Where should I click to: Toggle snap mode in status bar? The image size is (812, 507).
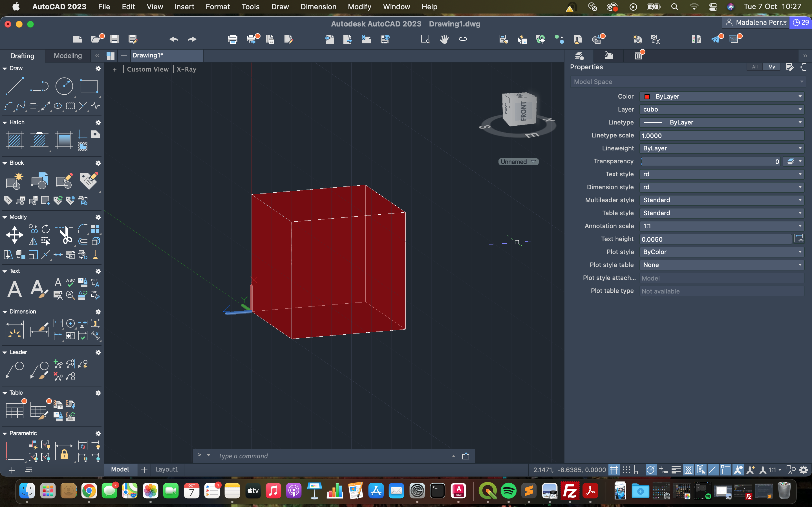click(626, 470)
